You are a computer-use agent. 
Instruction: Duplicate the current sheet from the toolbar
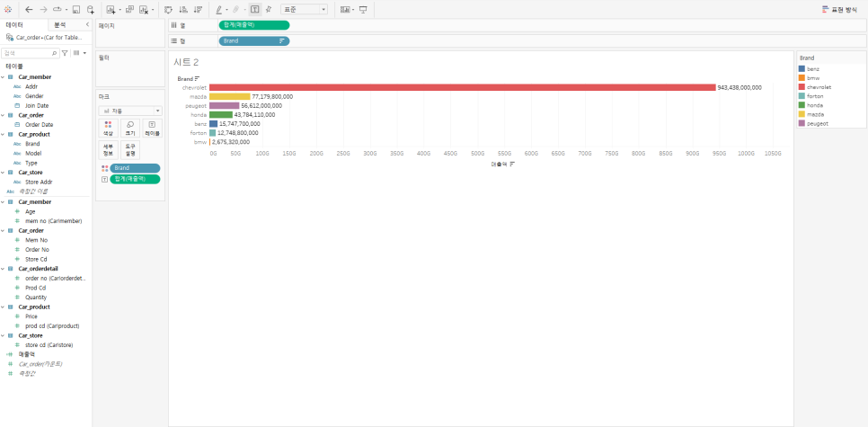click(129, 9)
